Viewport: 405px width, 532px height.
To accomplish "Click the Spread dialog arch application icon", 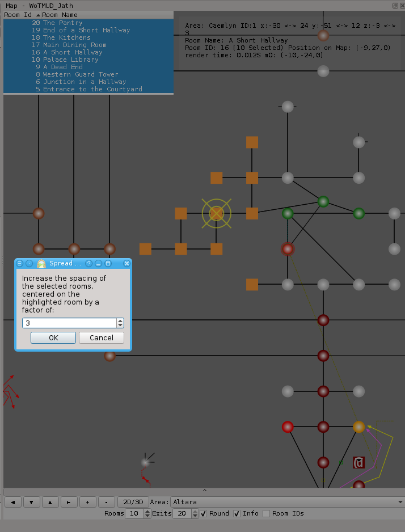I will click(41, 264).
